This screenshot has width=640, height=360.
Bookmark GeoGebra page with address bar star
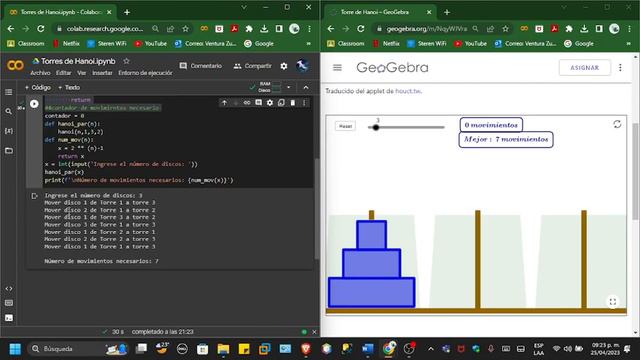click(x=505, y=29)
